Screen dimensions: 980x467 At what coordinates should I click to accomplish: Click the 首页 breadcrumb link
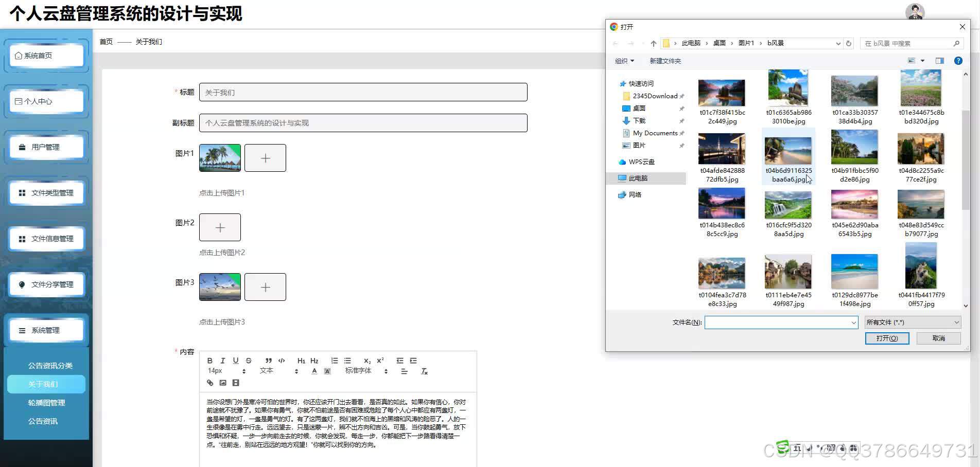pos(106,42)
